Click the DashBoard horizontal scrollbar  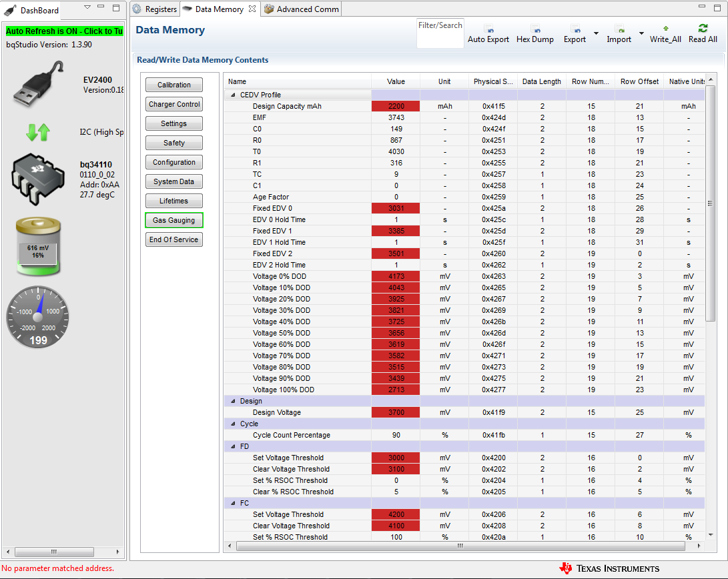click(x=54, y=552)
